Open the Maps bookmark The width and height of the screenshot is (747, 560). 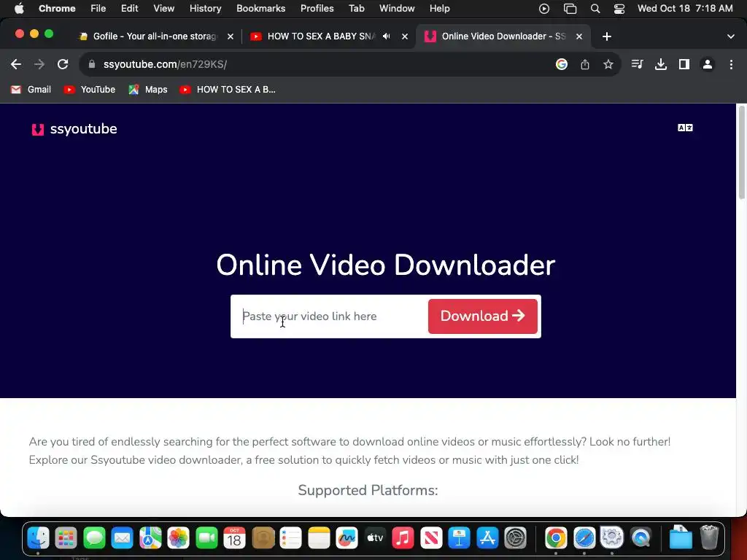pos(148,90)
